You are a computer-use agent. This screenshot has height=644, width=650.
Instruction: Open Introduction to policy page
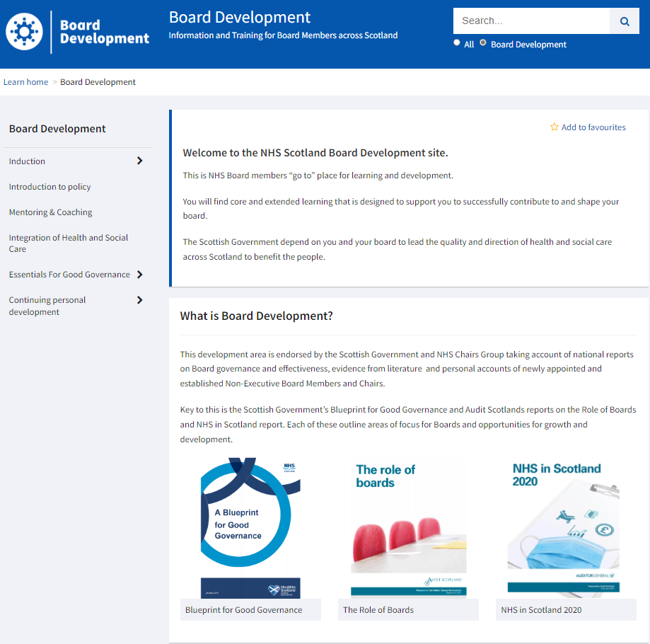pyautogui.click(x=50, y=187)
